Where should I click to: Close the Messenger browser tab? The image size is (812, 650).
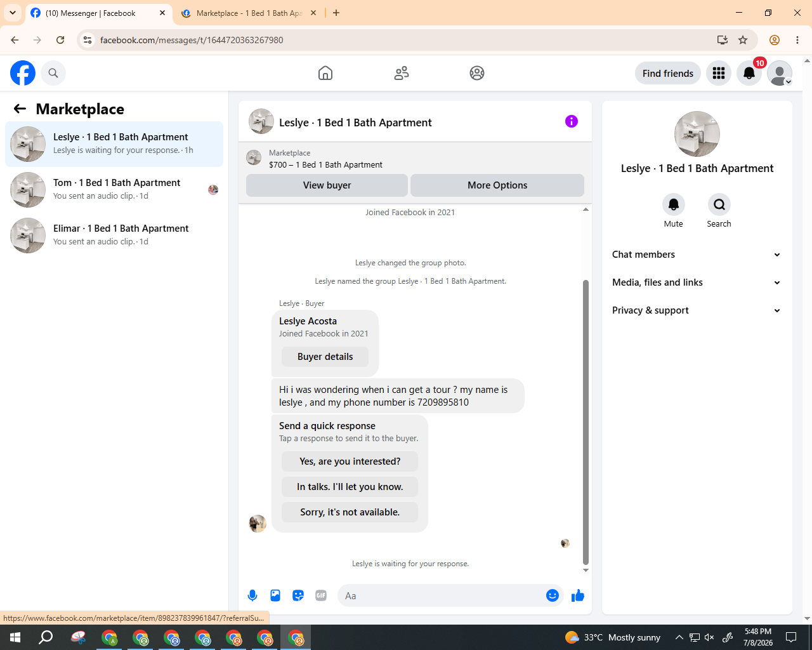162,13
